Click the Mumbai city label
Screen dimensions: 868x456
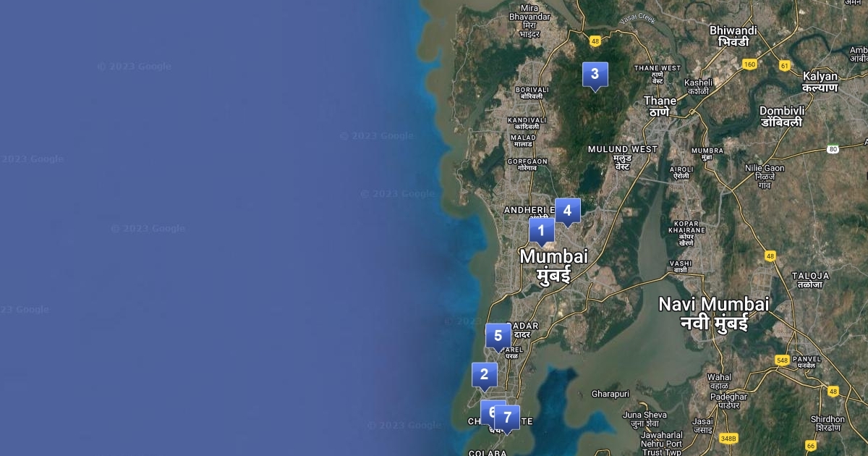(x=554, y=265)
